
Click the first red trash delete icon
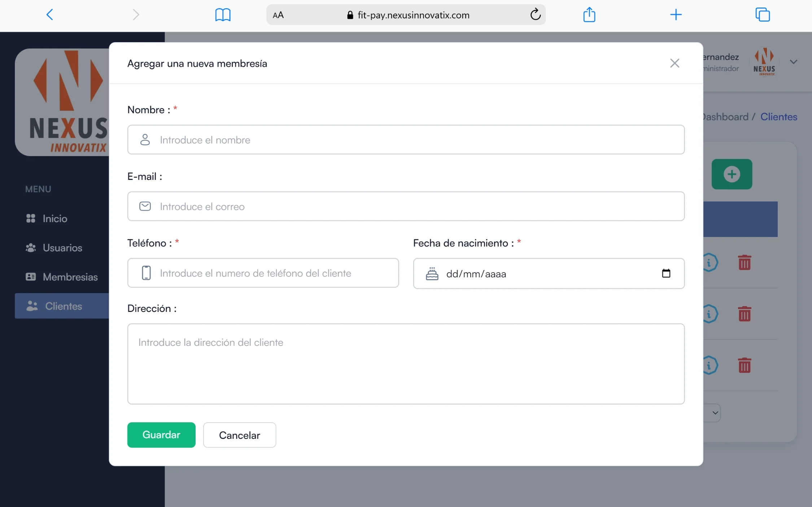point(744,263)
